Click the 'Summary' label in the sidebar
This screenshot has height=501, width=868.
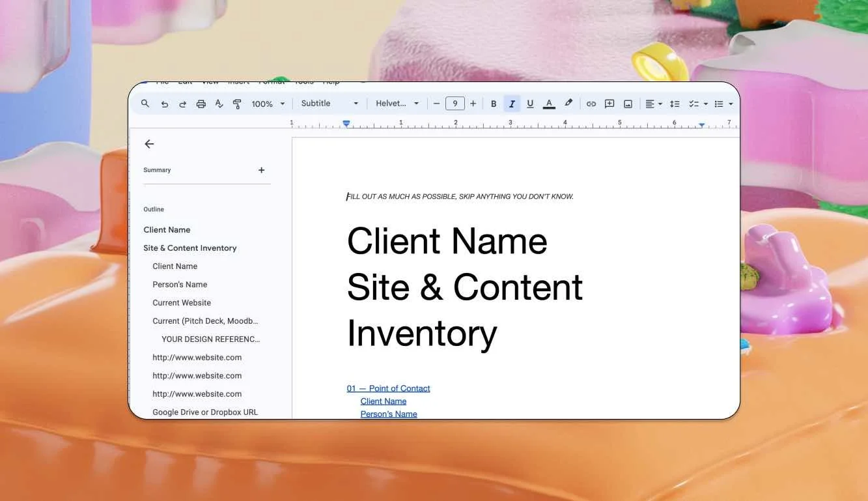point(157,170)
